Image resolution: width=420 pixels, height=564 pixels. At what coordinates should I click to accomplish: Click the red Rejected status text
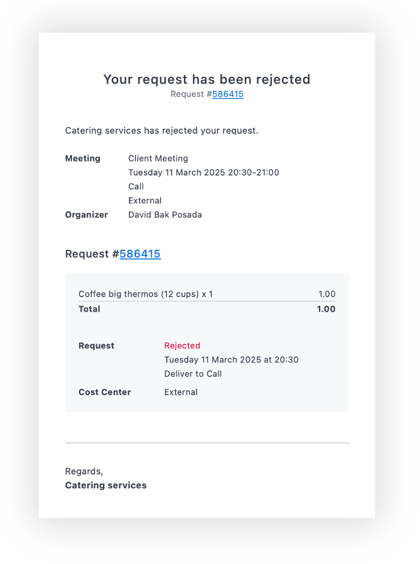point(182,346)
